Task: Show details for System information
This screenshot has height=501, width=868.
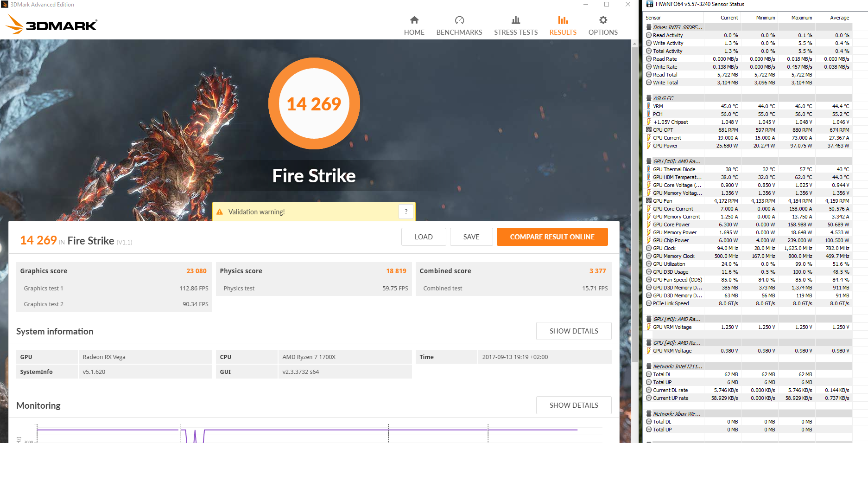Action: click(x=574, y=331)
